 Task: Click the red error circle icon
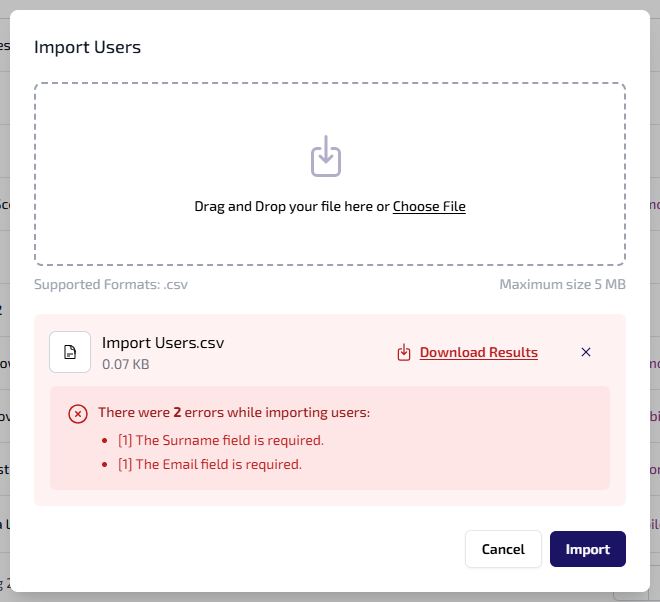click(77, 413)
